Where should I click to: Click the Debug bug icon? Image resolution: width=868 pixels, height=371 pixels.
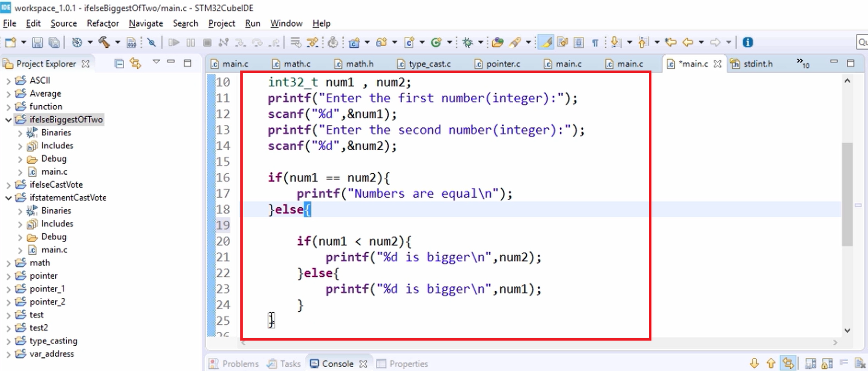point(468,42)
